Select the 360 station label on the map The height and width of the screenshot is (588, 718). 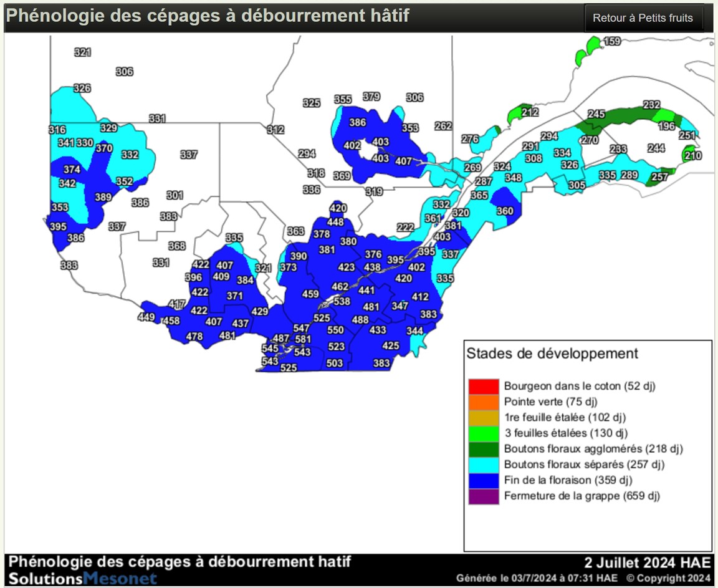505,211
